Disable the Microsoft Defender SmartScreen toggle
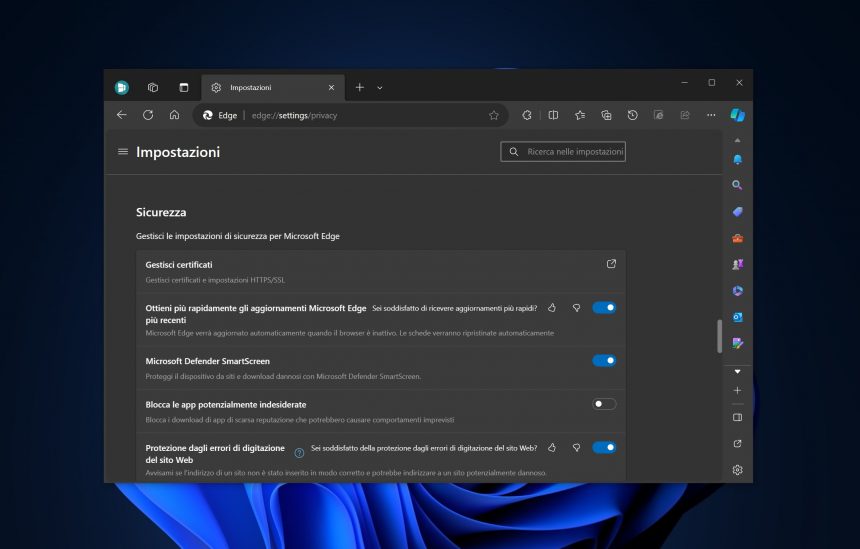Image resolution: width=860 pixels, height=549 pixels. [x=604, y=360]
